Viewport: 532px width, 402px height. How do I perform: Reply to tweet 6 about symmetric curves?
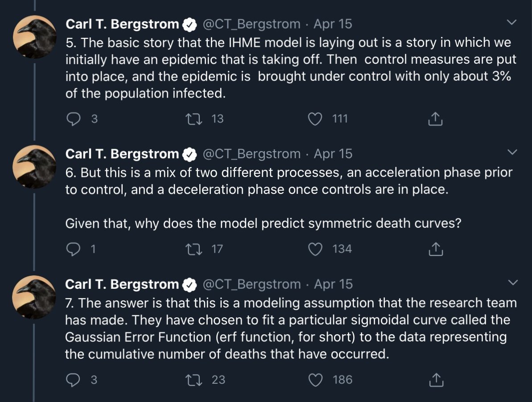pos(73,249)
